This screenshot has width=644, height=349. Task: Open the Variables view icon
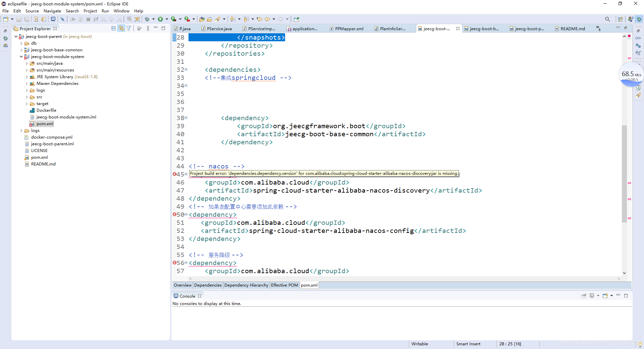[x=638, y=38]
